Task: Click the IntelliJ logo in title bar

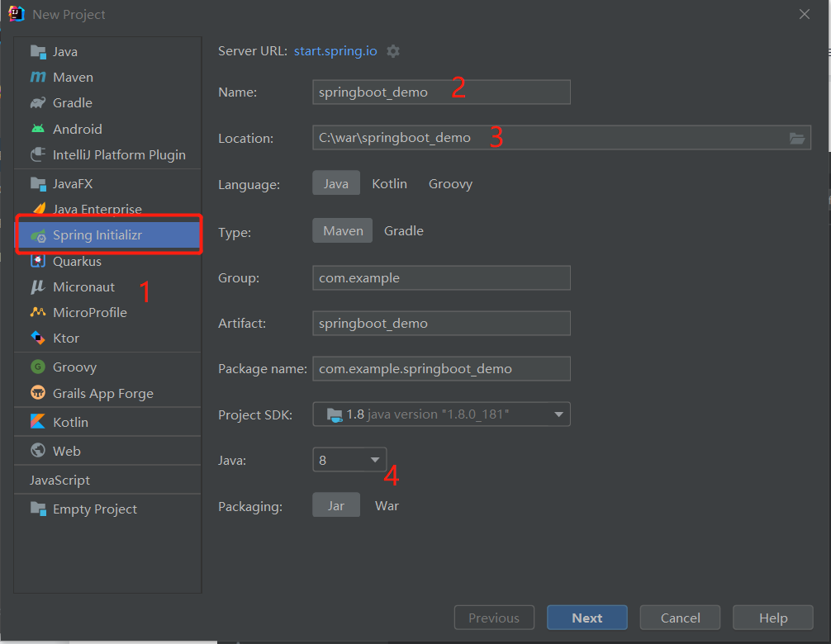Action: [17, 14]
